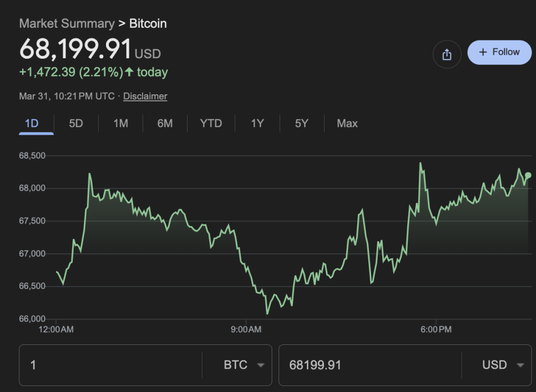Click the USD converted value field
The image size is (536, 392).
(369, 365)
